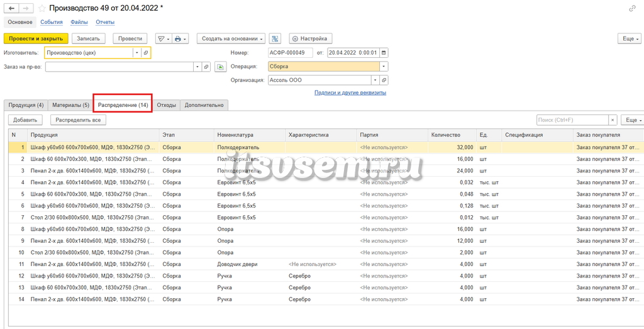The height and width of the screenshot is (329, 644).
Task: Open the Организация open-form icon
Action: [x=384, y=80]
